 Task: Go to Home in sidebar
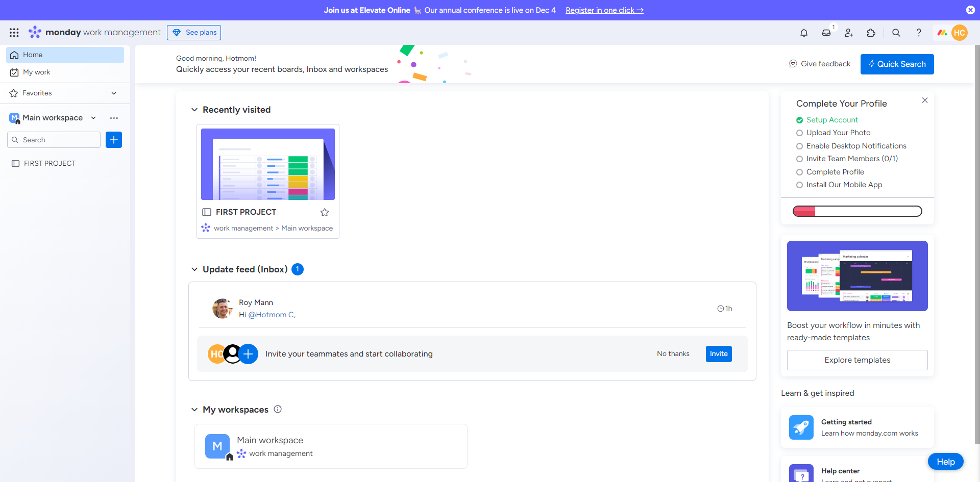point(65,55)
